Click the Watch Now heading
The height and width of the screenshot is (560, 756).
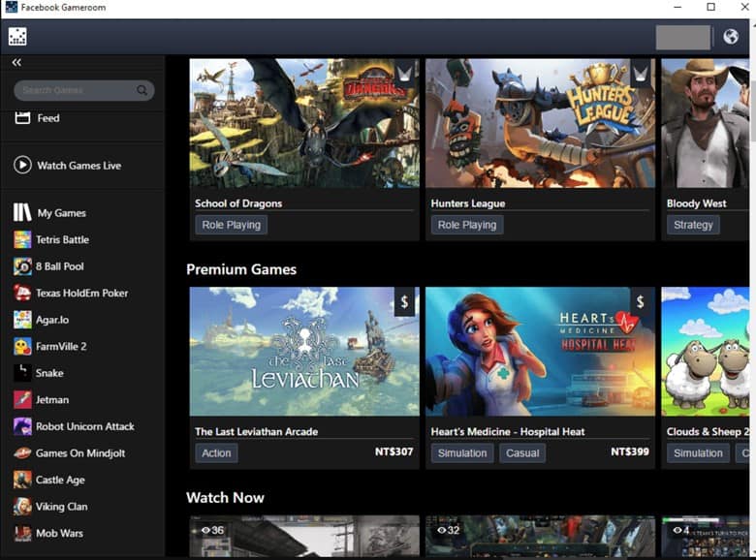(225, 498)
